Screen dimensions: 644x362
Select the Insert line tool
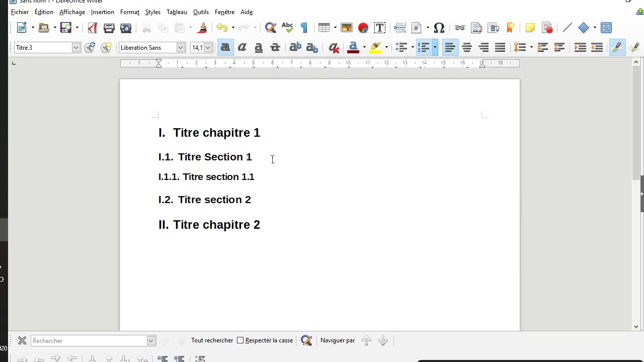[567, 28]
